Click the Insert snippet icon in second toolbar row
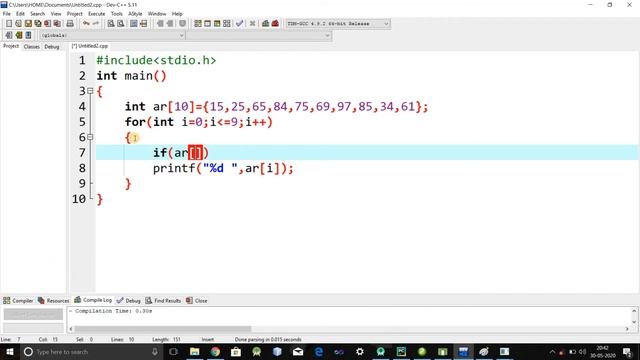640x360 pixels. (9, 36)
